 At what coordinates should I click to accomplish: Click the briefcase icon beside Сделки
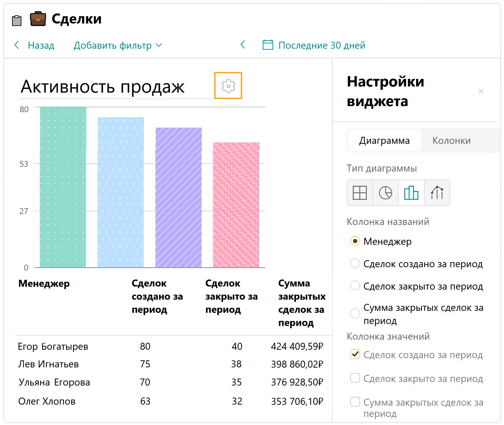click(x=38, y=19)
